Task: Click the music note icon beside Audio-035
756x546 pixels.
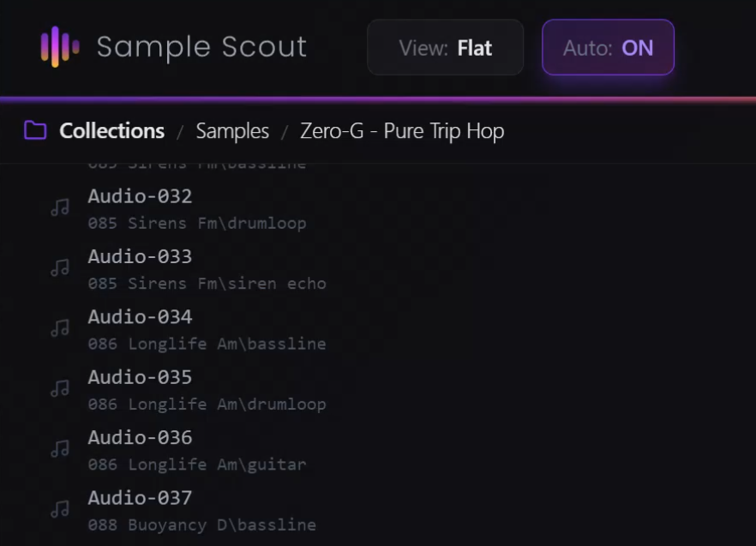Action: coord(59,388)
